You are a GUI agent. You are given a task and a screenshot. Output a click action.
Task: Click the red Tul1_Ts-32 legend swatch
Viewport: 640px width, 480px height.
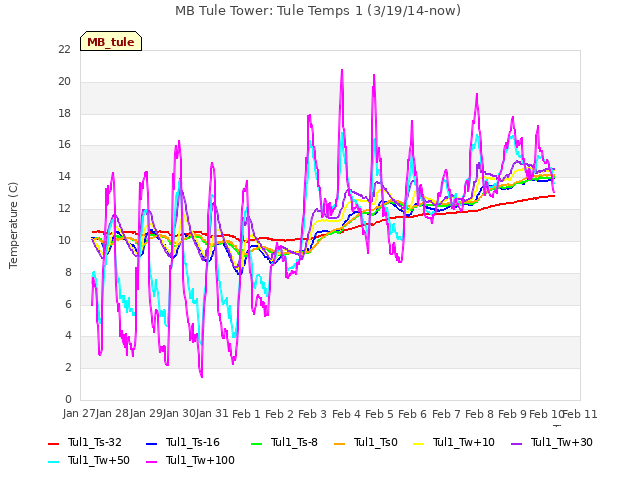pyautogui.click(x=53, y=444)
